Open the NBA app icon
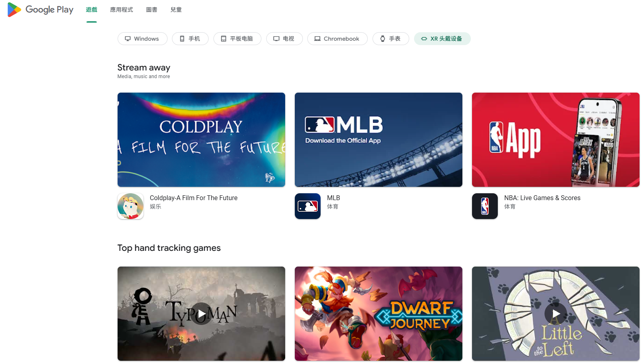The height and width of the screenshot is (364, 644). (485, 206)
